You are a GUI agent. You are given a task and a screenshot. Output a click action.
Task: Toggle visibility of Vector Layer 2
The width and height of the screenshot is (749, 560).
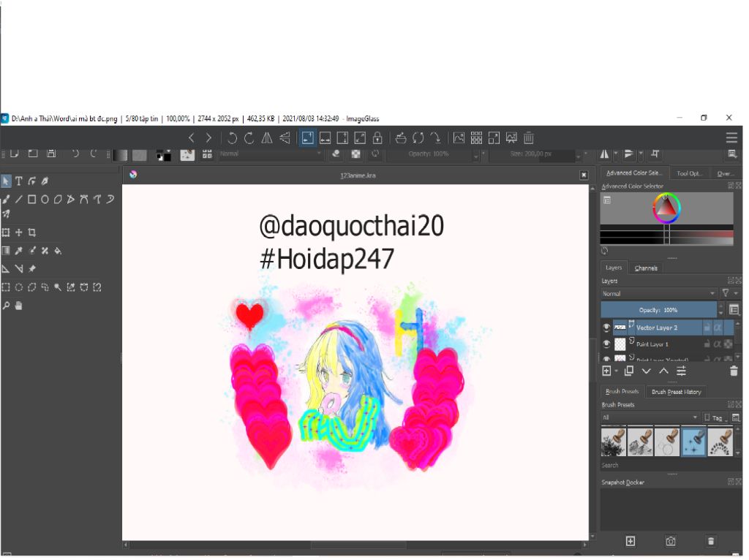[606, 328]
